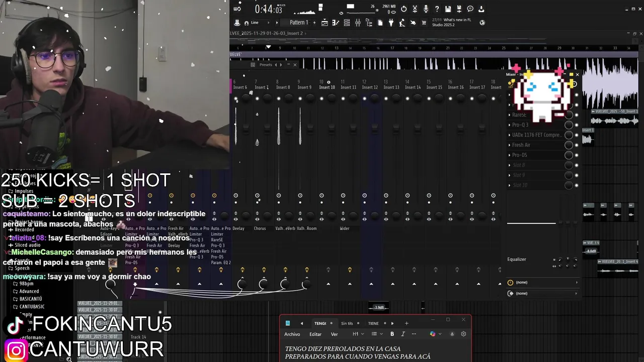The height and width of the screenshot is (362, 644).
Task: Click the Notepad account profile icon
Action: point(452,334)
